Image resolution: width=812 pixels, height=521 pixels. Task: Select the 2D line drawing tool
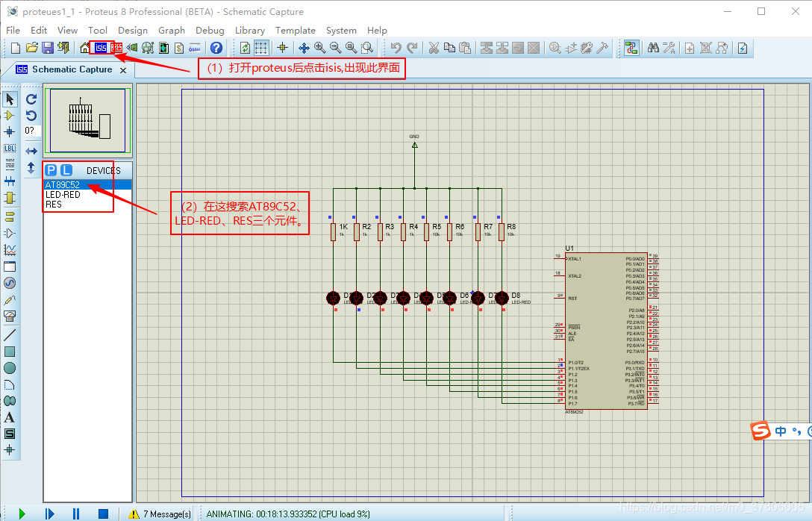(x=10, y=334)
